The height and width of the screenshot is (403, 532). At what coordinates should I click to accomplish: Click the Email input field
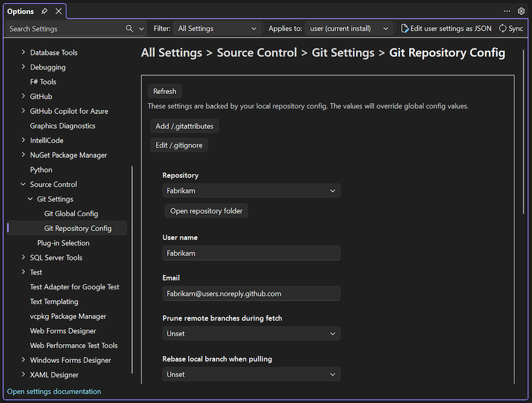(251, 293)
